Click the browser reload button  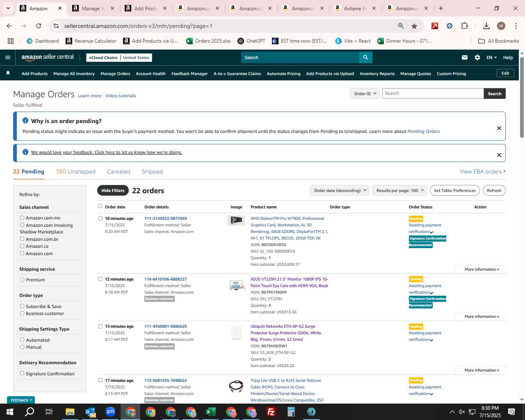point(39,26)
